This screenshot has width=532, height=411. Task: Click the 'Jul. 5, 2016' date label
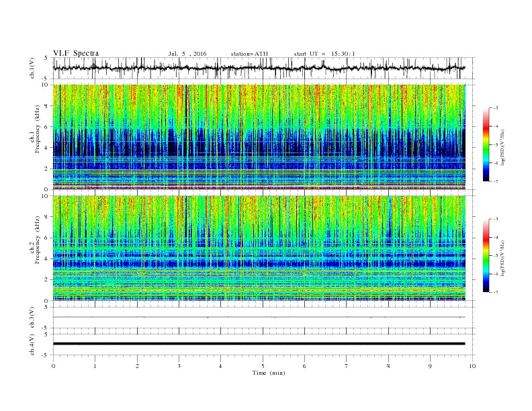pyautogui.click(x=187, y=54)
